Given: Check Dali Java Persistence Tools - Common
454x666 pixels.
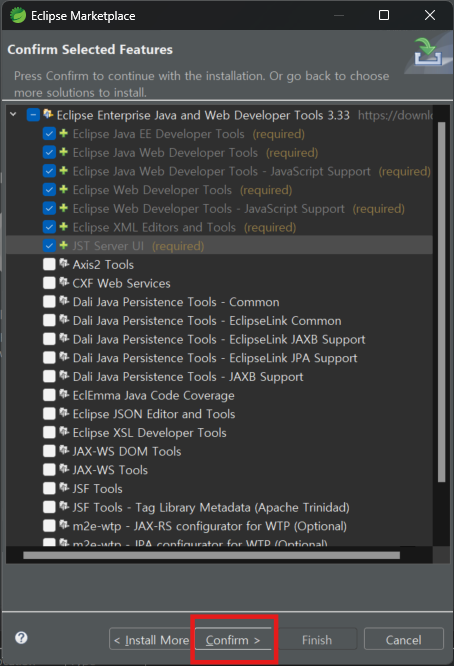Looking at the screenshot, I should point(49,302).
